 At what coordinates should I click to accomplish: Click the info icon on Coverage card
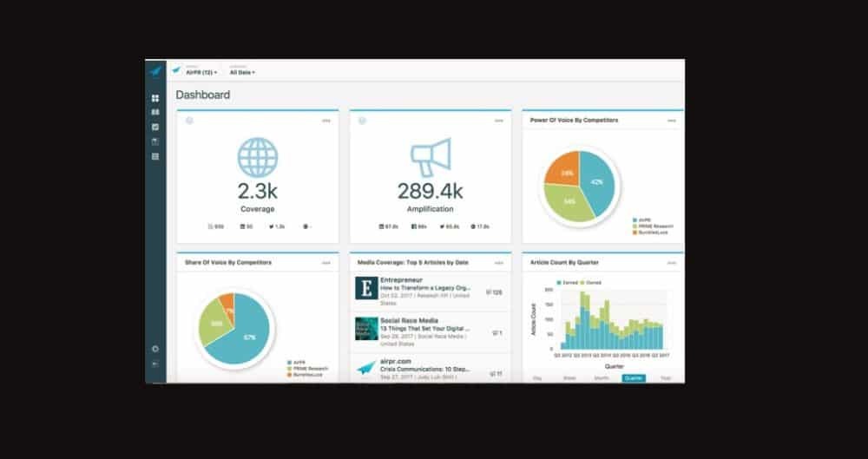pyautogui.click(x=189, y=121)
